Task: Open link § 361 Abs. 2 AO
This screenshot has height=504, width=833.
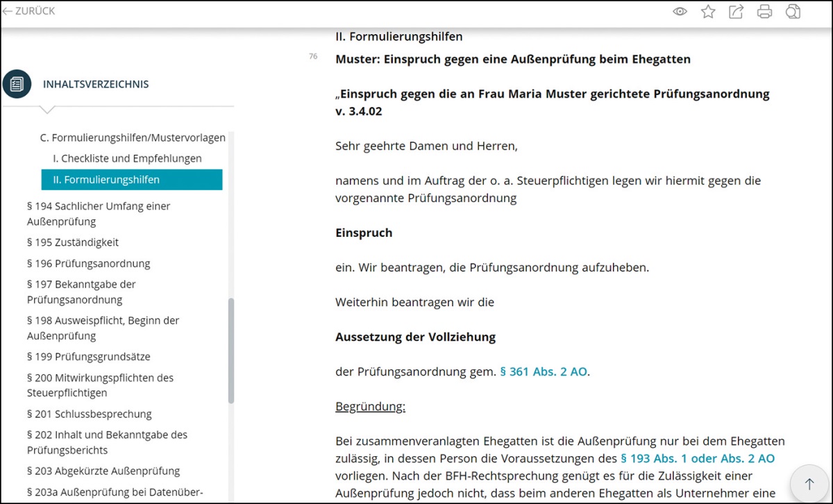Action: click(544, 371)
